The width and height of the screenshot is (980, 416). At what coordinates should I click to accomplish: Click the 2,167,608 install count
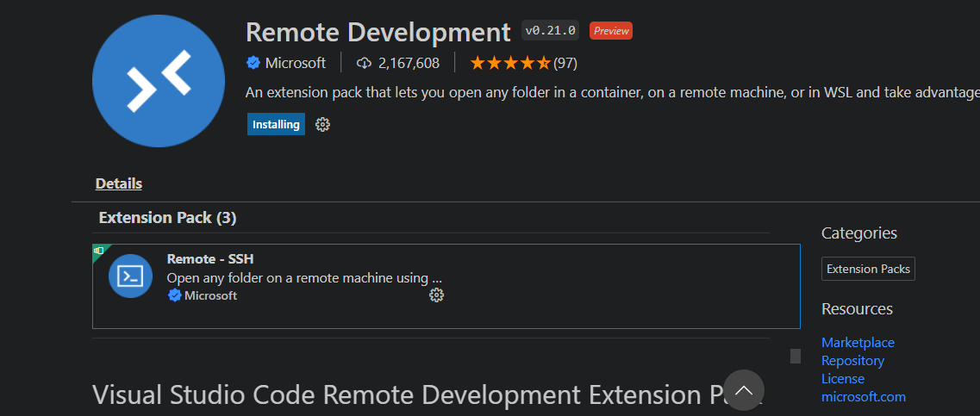(409, 63)
